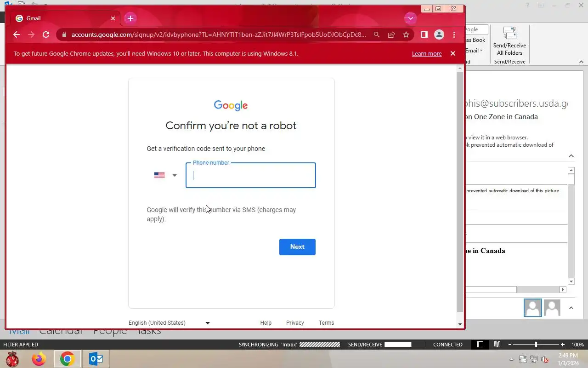Click Chrome icon in taskbar

[67, 359]
